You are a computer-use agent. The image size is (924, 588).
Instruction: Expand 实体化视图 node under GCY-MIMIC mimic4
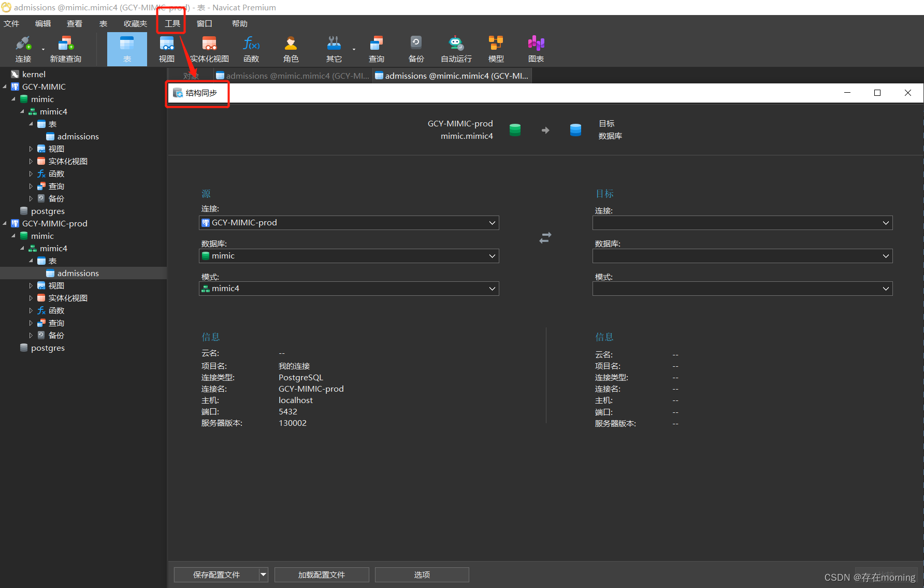(31, 161)
